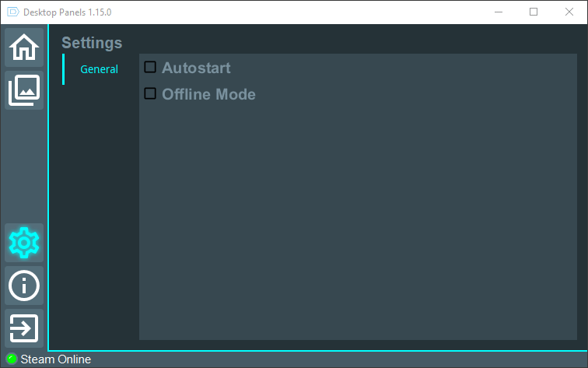Image resolution: width=588 pixels, height=368 pixels.
Task: Click the Desktop Panels app icon in title bar
Action: point(13,12)
